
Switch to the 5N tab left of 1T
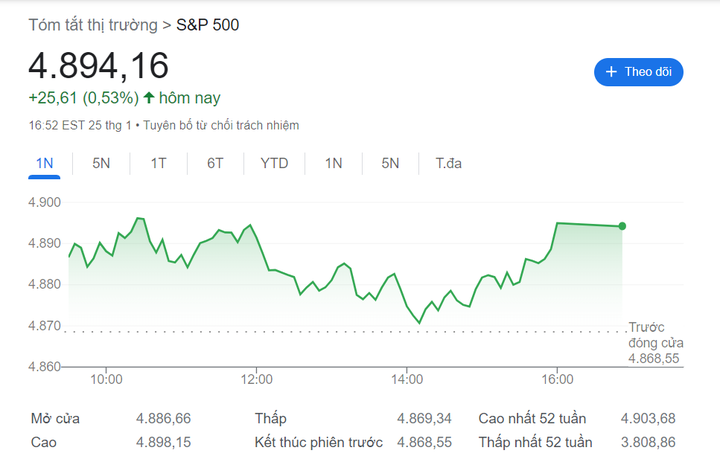point(101,163)
